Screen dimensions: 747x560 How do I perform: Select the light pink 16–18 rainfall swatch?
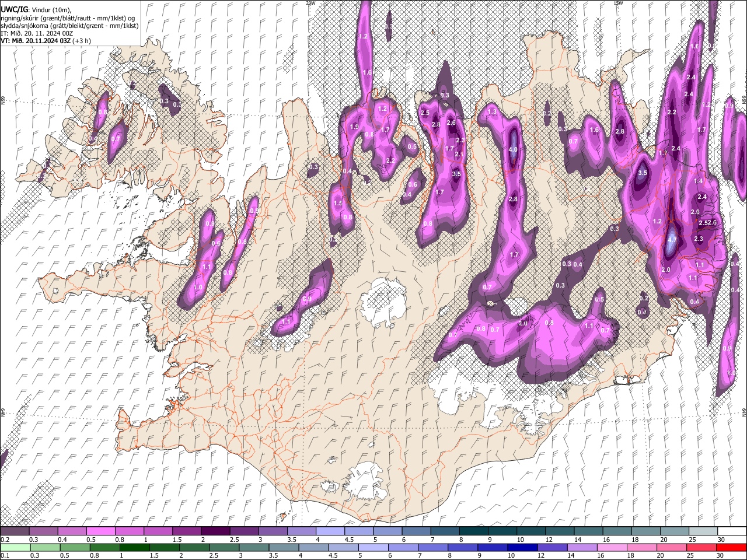point(612,547)
